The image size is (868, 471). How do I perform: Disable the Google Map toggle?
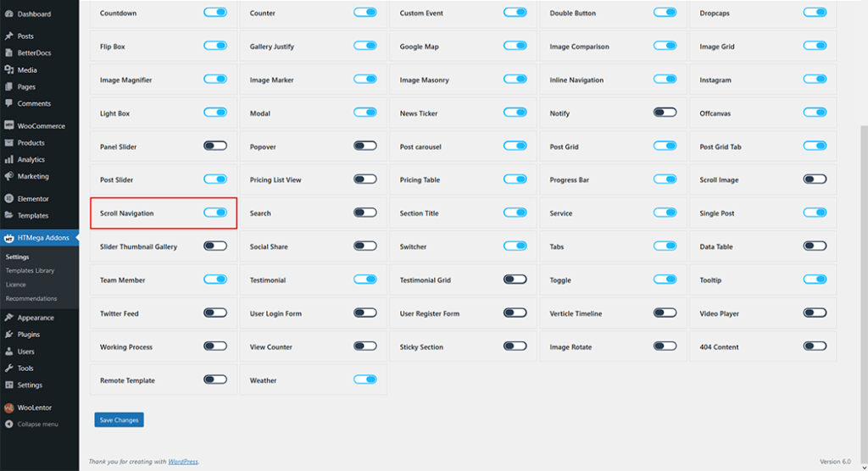515,46
